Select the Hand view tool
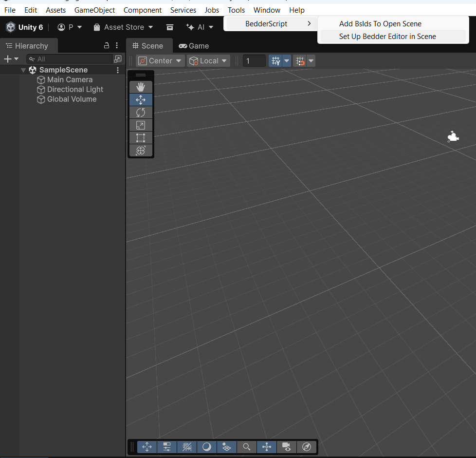476x458 pixels. (x=141, y=87)
